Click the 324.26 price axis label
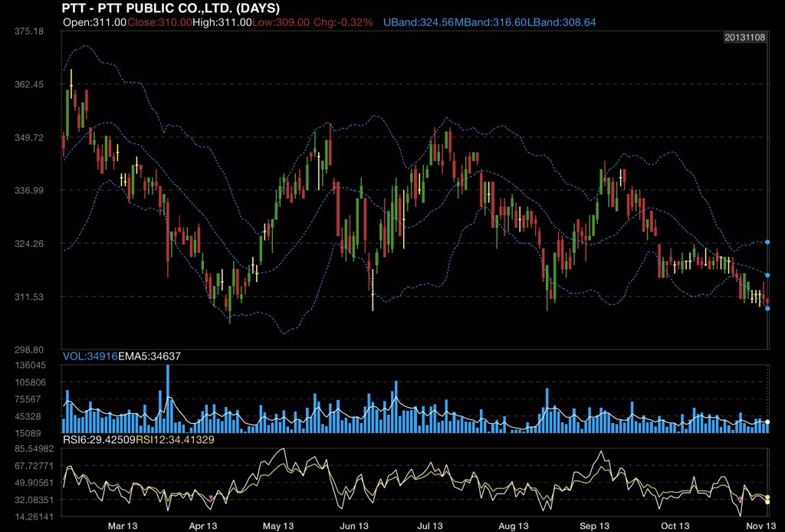 pyautogui.click(x=29, y=244)
